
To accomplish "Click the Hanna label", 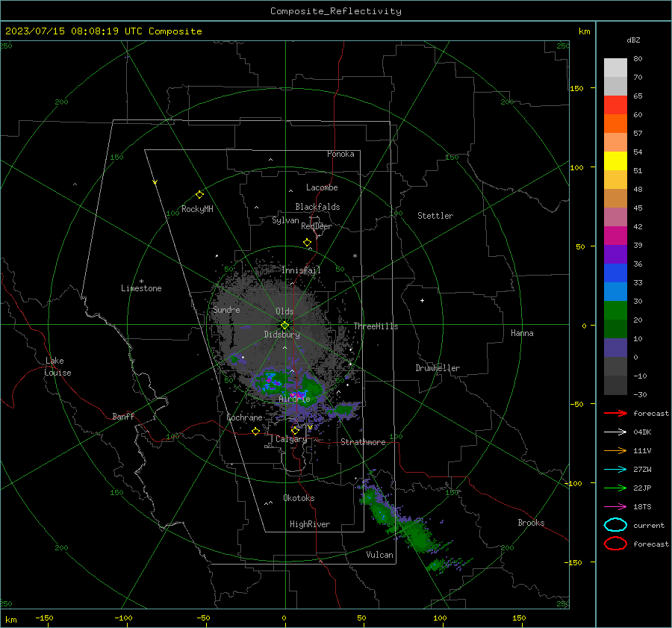I will pos(522,333).
